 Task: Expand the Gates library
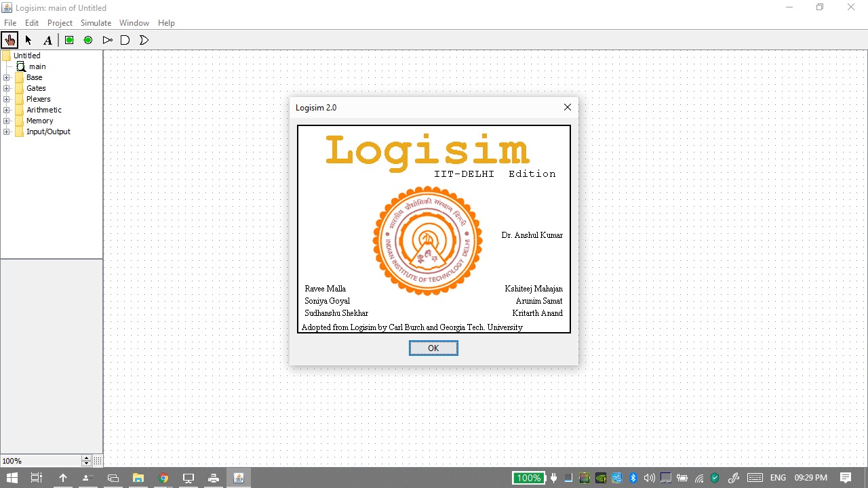6,88
